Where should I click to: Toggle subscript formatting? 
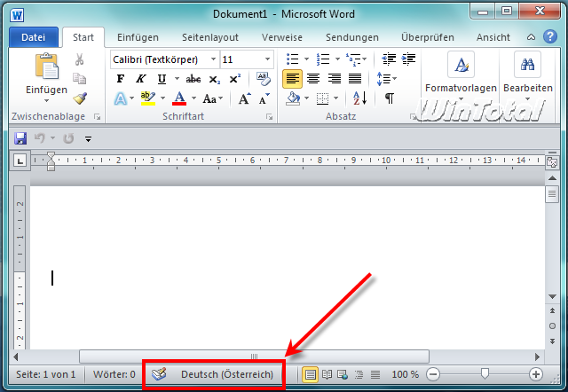tap(215, 79)
